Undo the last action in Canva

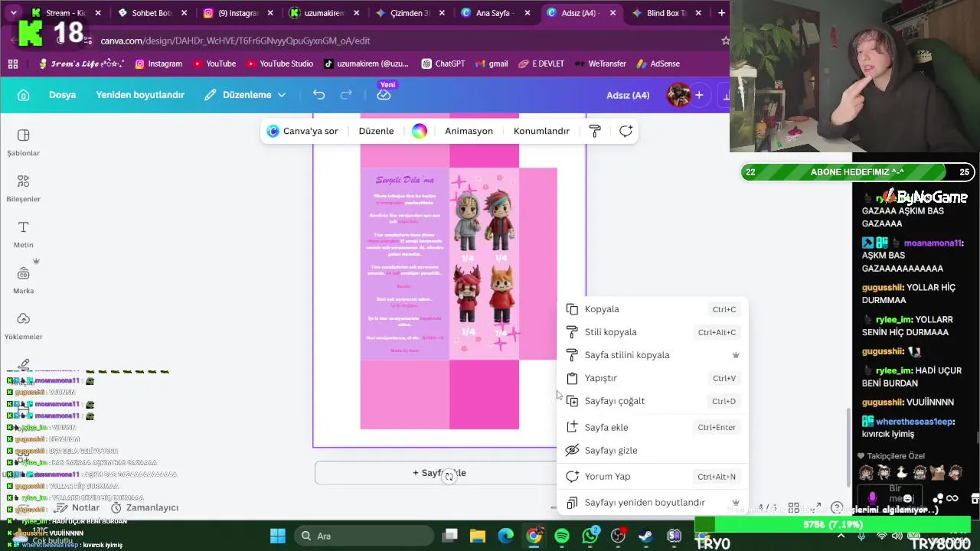[x=318, y=95]
